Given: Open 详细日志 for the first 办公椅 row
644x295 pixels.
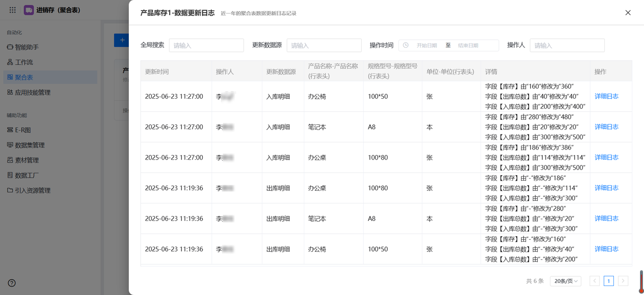Looking at the screenshot, I should tap(606, 96).
